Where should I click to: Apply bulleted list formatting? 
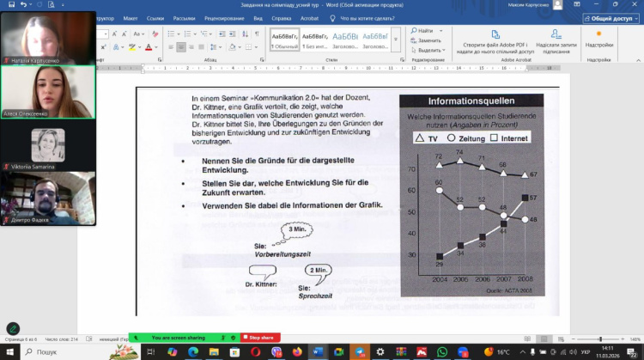click(x=171, y=34)
